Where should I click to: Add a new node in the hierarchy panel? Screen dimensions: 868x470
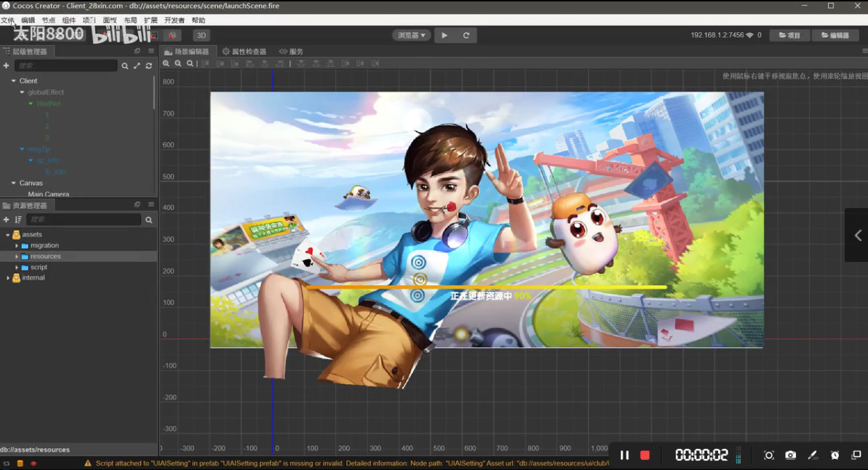(x=6, y=65)
